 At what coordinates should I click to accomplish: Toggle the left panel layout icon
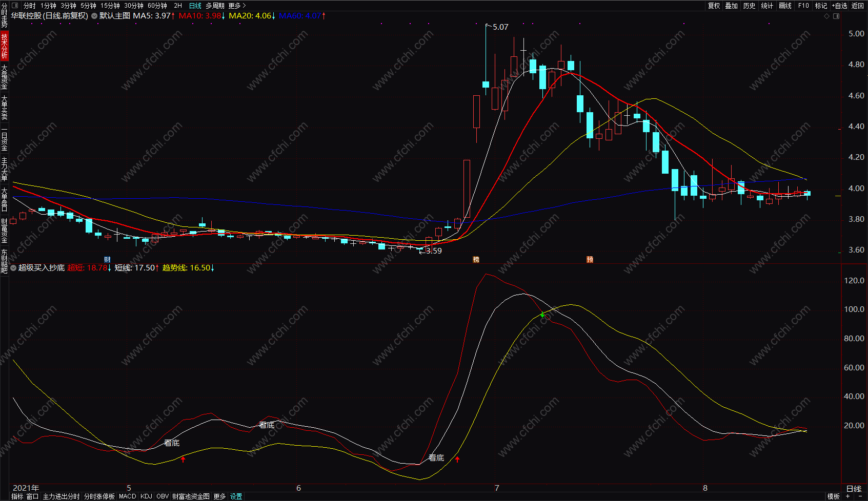coord(14,6)
